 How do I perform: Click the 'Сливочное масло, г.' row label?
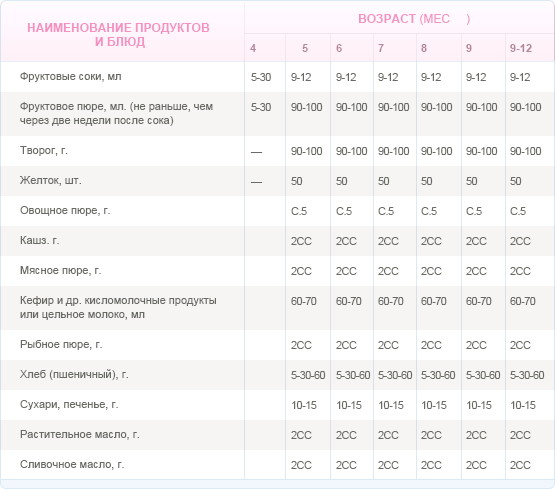(x=72, y=465)
